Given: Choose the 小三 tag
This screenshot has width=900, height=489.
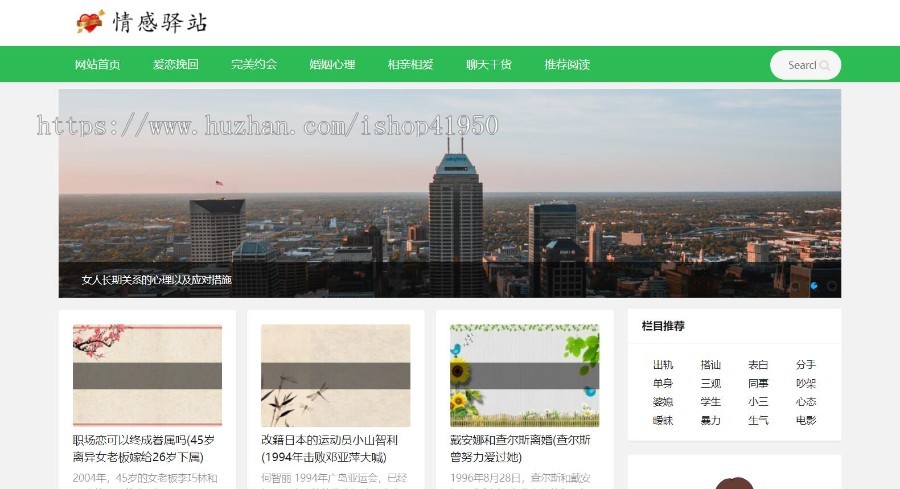Looking at the screenshot, I should coord(758,402).
